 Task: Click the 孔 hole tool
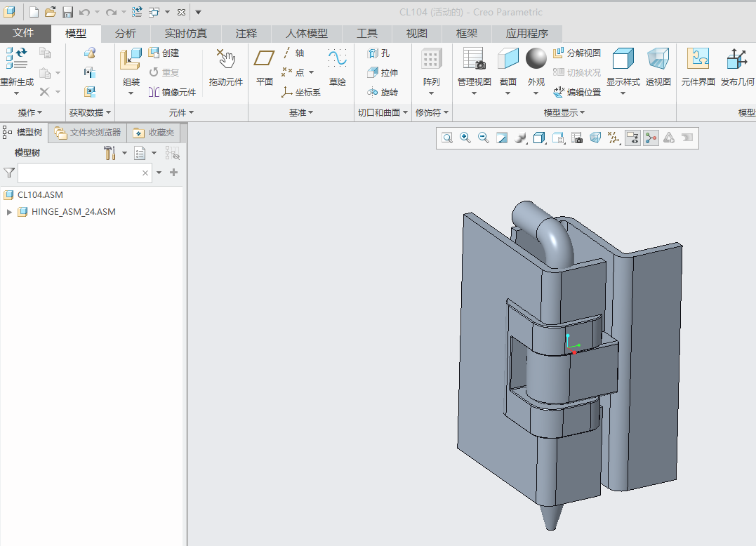(378, 53)
